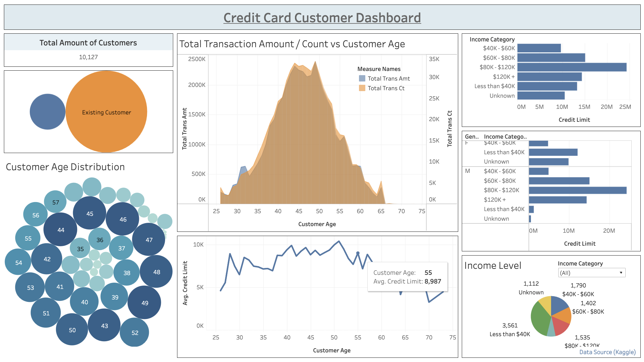This screenshot has width=644, height=362.
Task: Click the age 55 point on credit limit line
Action: [x=358, y=253]
